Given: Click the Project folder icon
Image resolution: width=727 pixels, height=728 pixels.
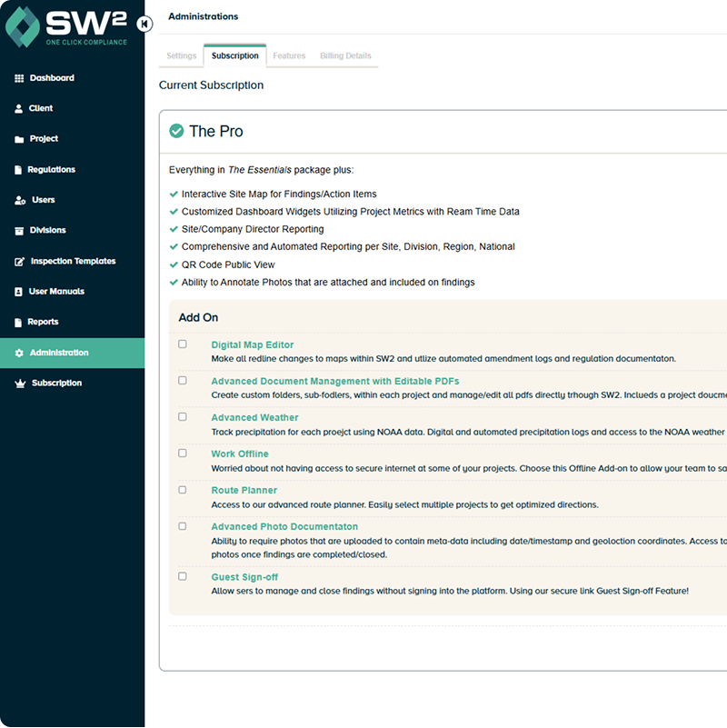Looking at the screenshot, I should (x=17, y=139).
